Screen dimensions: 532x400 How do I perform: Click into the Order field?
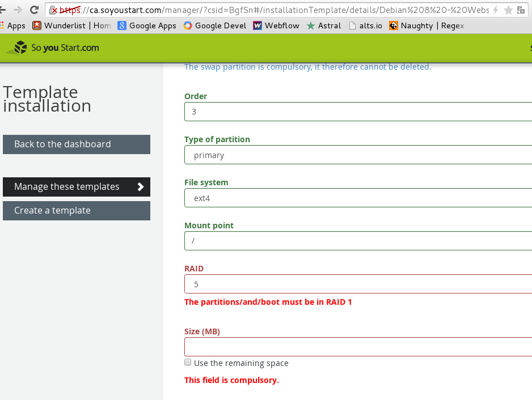358,112
